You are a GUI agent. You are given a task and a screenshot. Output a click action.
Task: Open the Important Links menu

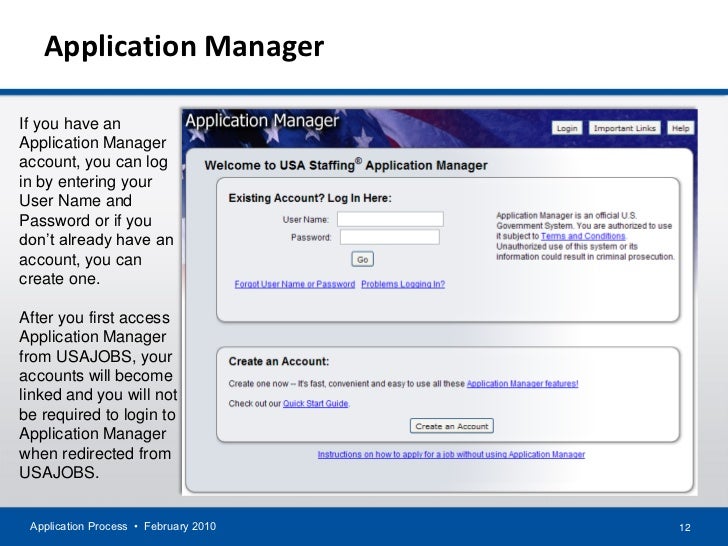tap(624, 128)
